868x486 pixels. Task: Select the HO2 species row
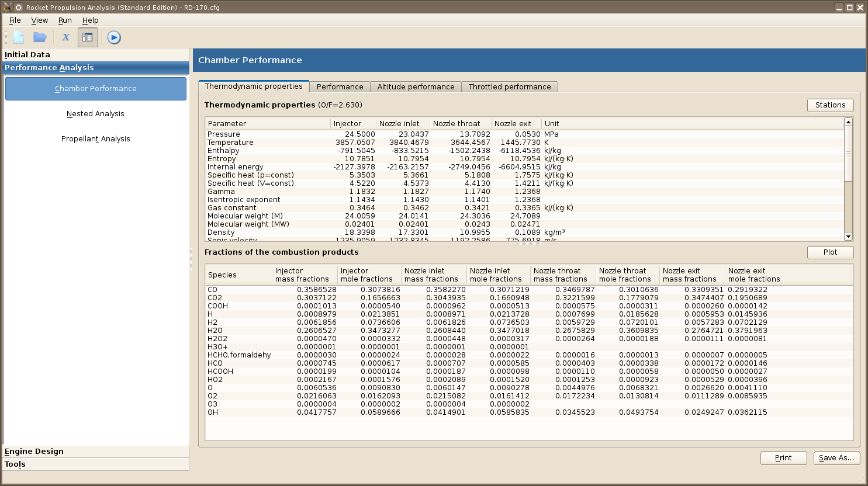pos(529,380)
